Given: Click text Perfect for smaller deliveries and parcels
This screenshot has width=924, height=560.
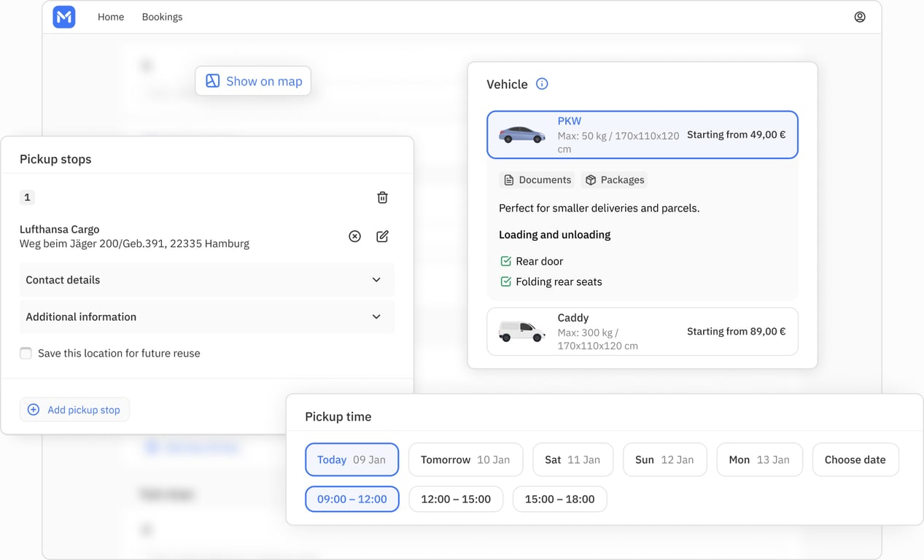Looking at the screenshot, I should (599, 209).
